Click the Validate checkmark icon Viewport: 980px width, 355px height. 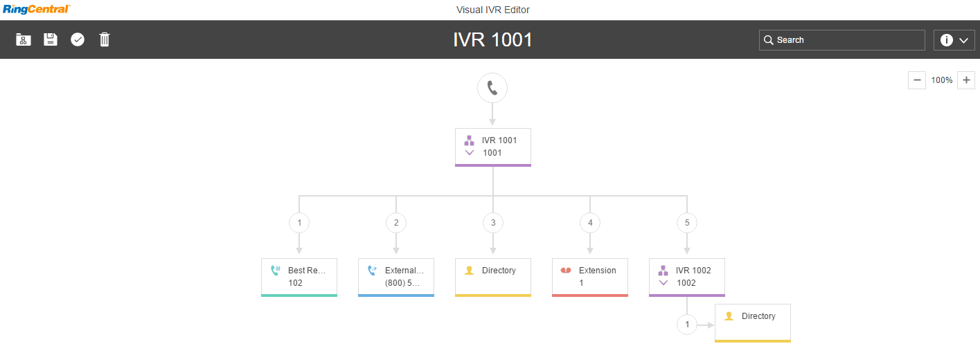pos(78,39)
